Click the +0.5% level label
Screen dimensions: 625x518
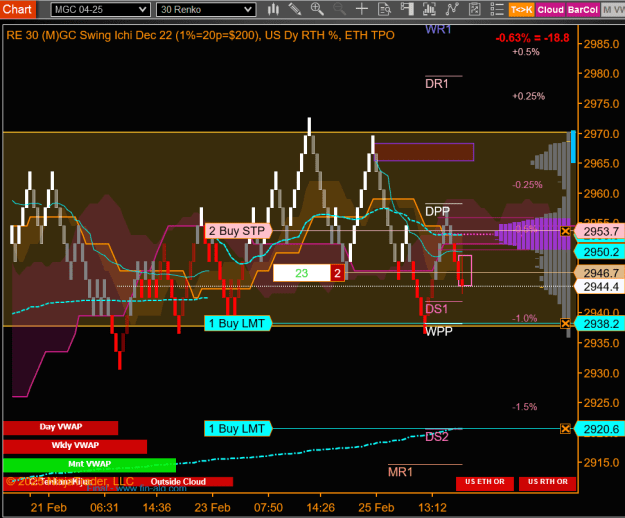coord(526,52)
